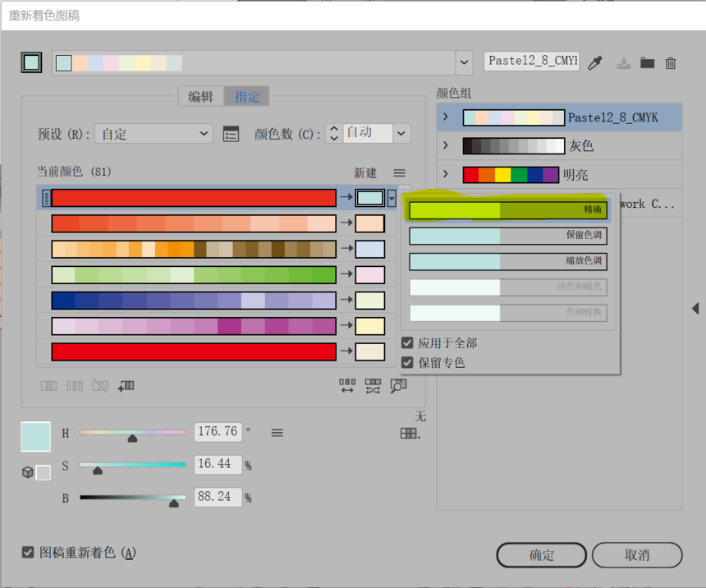Open the color mode menu next to H slider

coord(277,433)
